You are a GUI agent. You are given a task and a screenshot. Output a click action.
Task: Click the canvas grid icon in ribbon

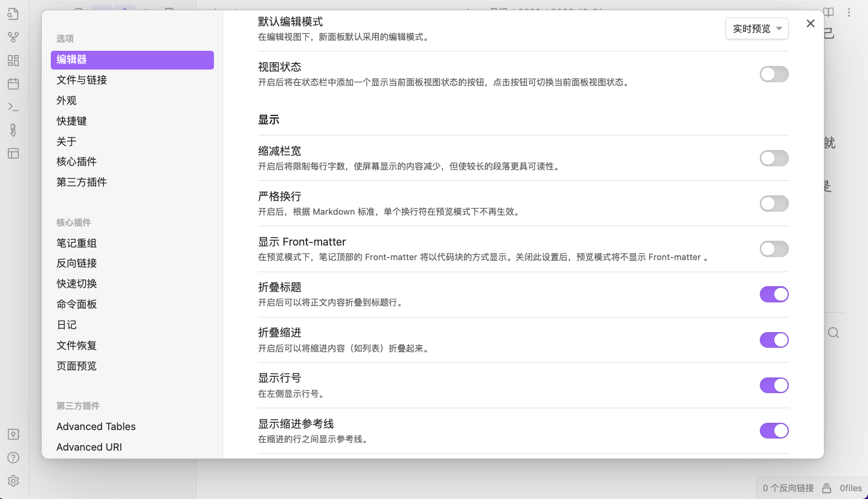(13, 60)
